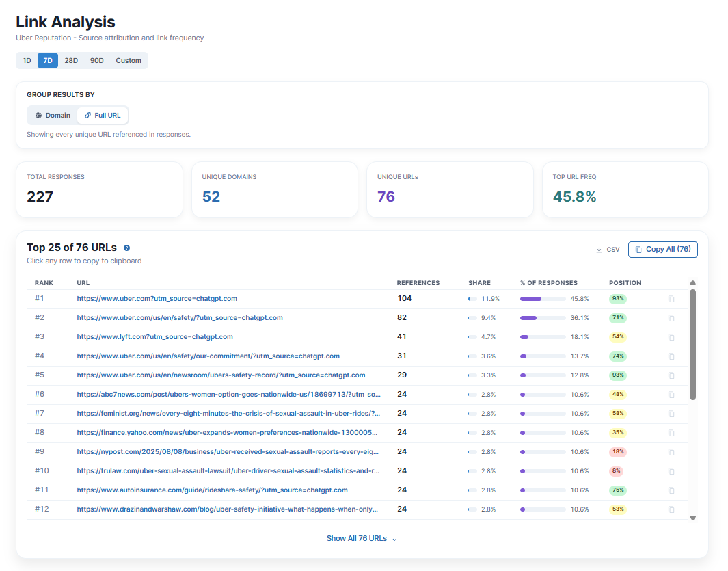Click the REFERENCES column header
Screen dimensions: 728x571
(x=418, y=283)
